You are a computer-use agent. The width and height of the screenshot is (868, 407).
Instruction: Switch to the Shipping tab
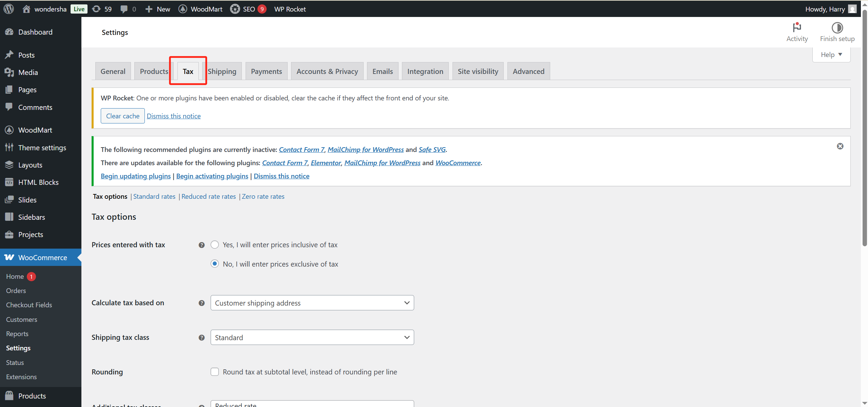[x=222, y=71]
